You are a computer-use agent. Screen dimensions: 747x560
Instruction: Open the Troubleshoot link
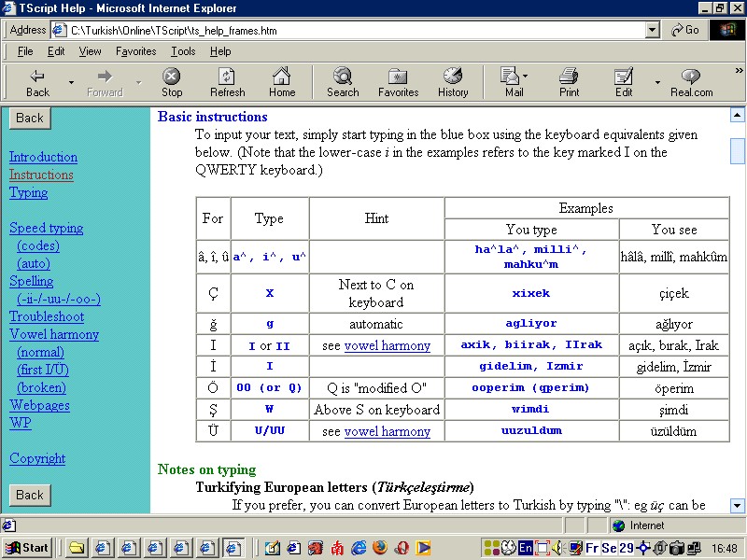(47, 316)
